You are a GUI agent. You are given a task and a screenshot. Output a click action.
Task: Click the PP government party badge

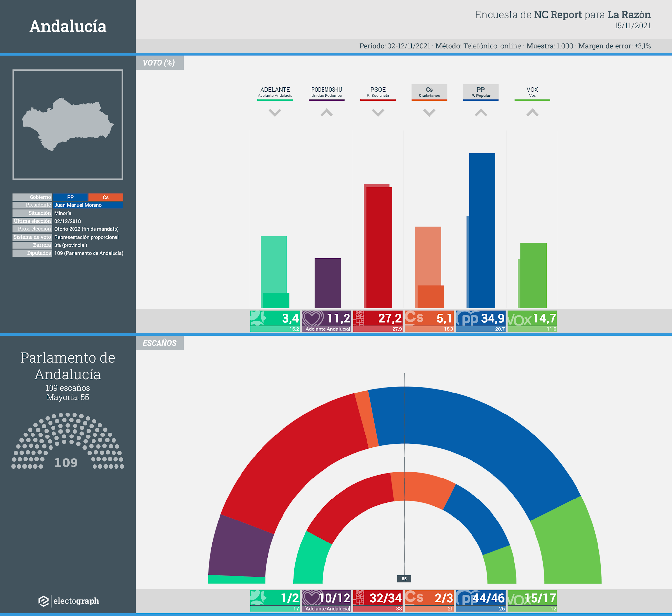coord(70,197)
